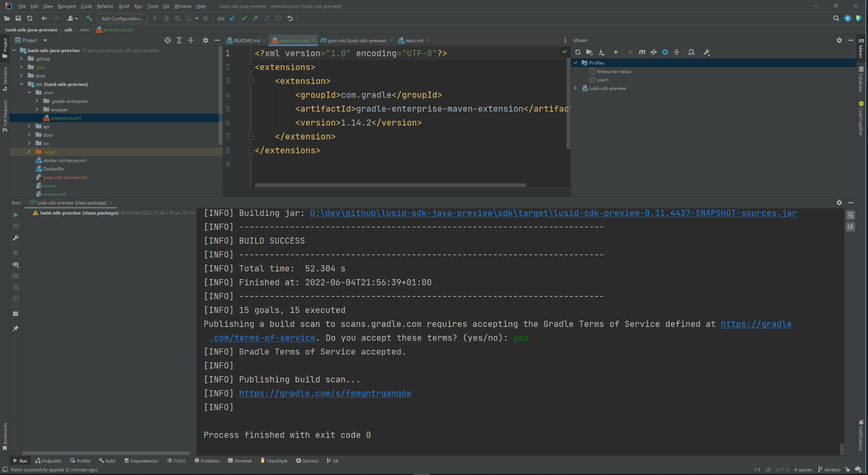
Task: Click the Save All toolbar icon
Action: point(18,18)
